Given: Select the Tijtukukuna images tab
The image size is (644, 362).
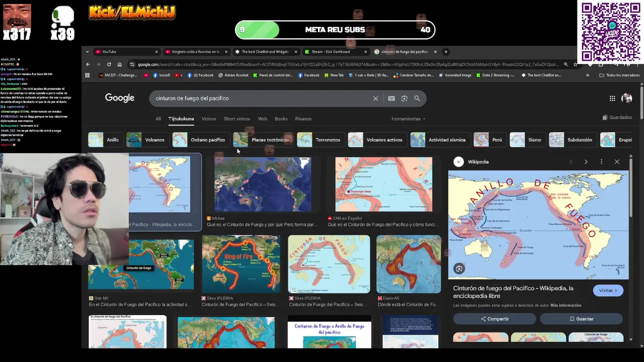Looking at the screenshot, I should pos(181,119).
